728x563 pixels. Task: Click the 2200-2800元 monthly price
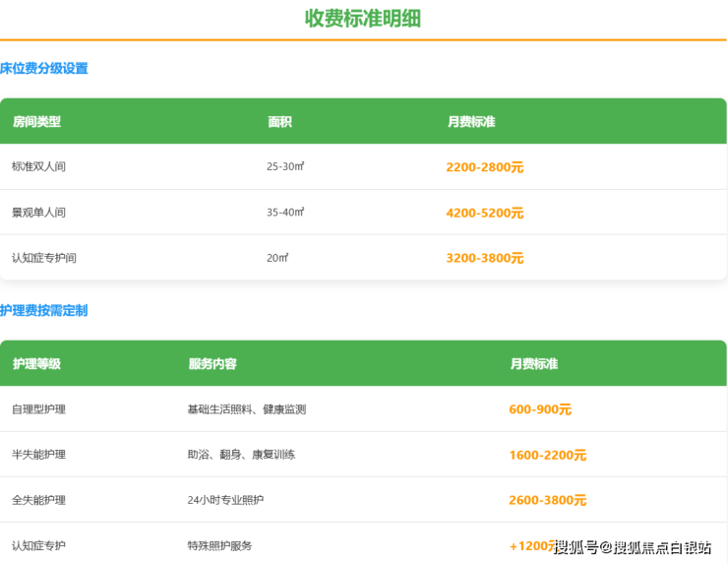tap(484, 167)
